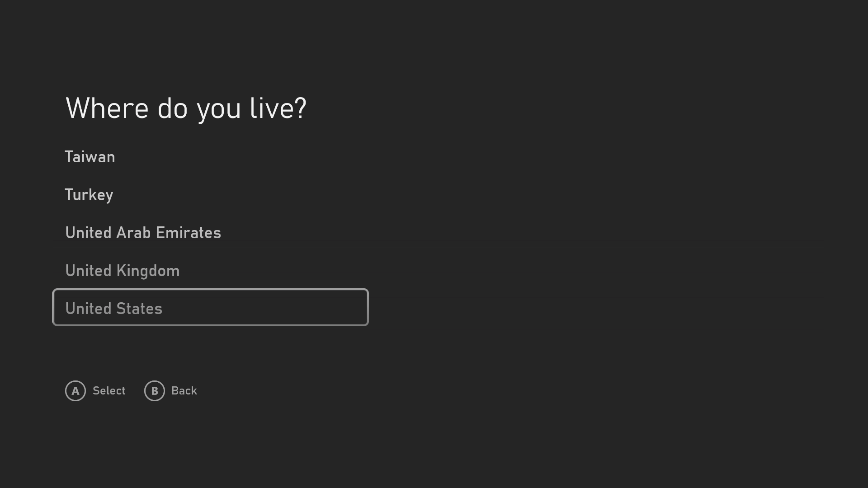Viewport: 868px width, 488px height.
Task: Click the "Where do you live?" heading
Action: [x=186, y=108]
